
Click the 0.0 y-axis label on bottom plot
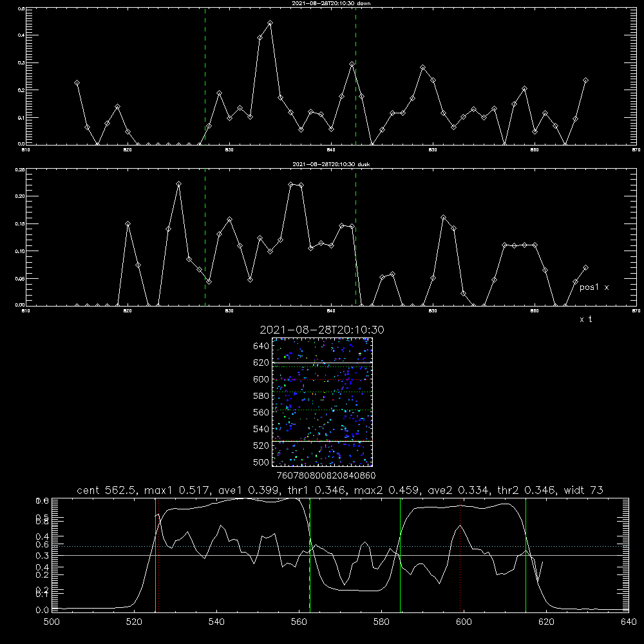click(43, 611)
